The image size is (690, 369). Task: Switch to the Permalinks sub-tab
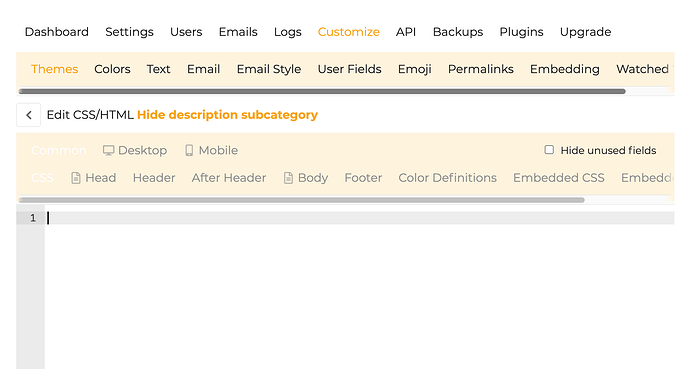[481, 69]
